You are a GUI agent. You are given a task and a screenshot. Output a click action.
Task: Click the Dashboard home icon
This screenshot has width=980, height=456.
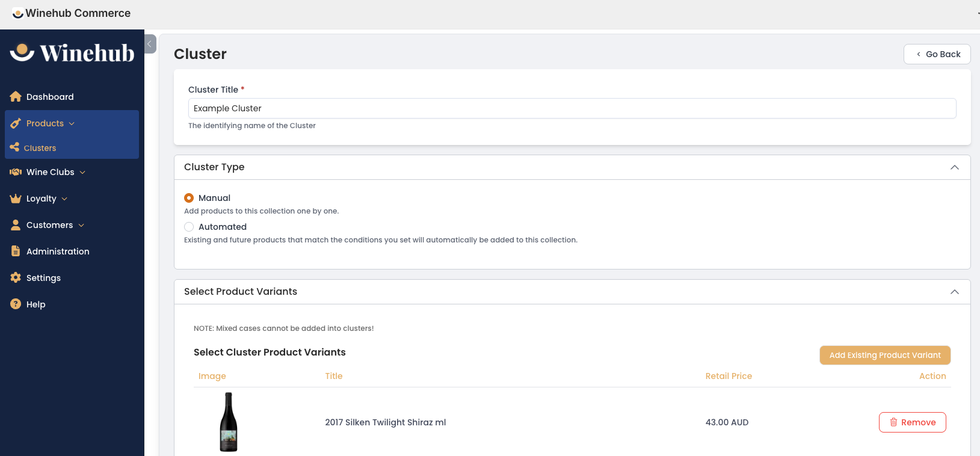coord(16,97)
